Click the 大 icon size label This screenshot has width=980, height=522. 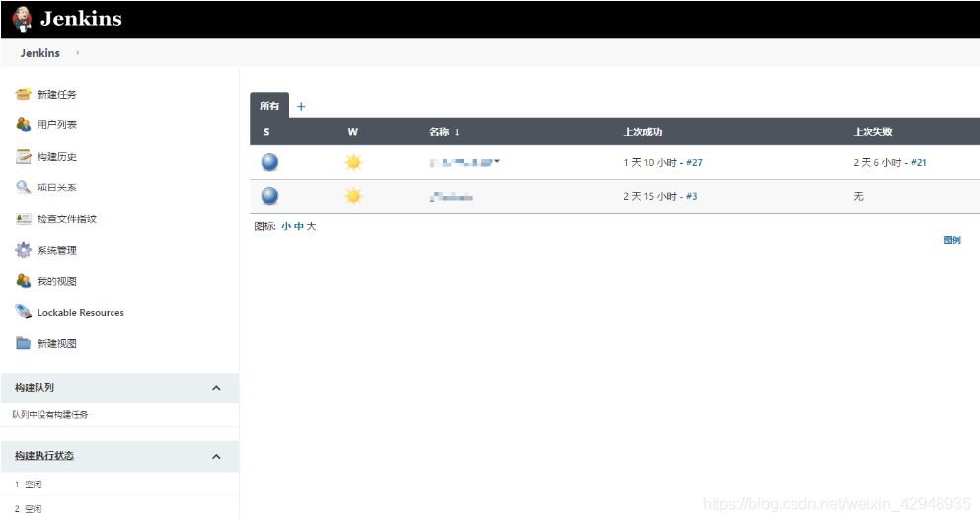pos(311,226)
